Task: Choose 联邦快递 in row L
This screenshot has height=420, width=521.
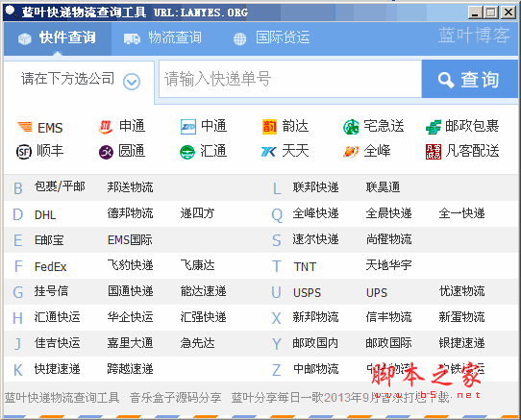Action: coord(315,187)
